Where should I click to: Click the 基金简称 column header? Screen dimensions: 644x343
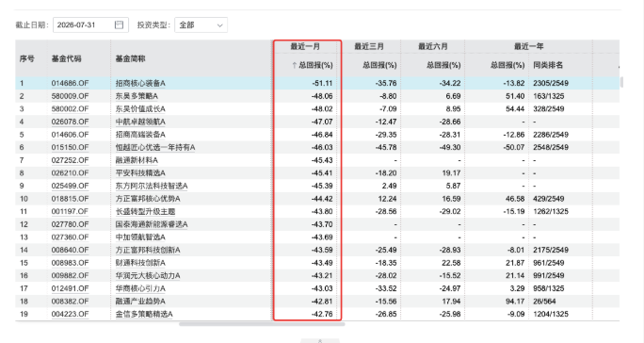130,58
